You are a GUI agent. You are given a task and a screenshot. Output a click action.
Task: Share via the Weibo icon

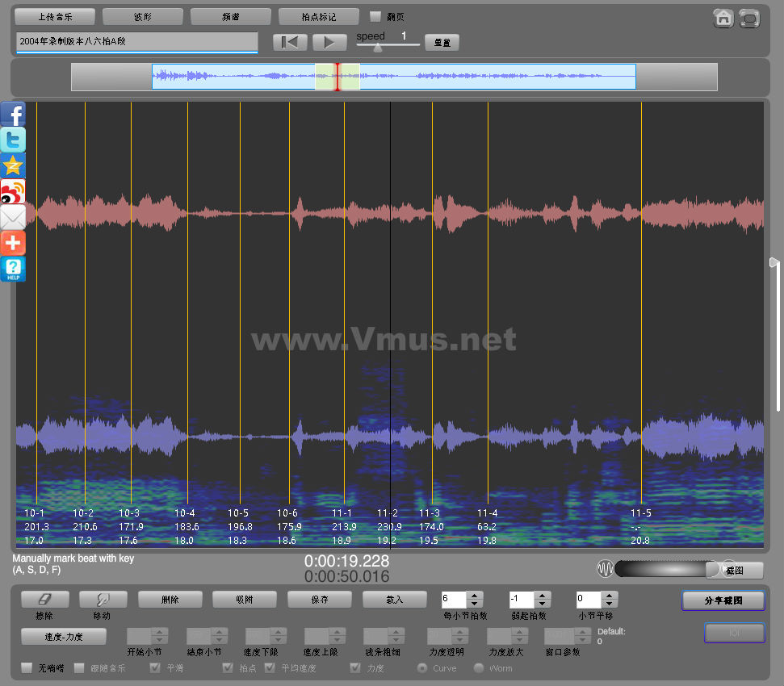13,191
